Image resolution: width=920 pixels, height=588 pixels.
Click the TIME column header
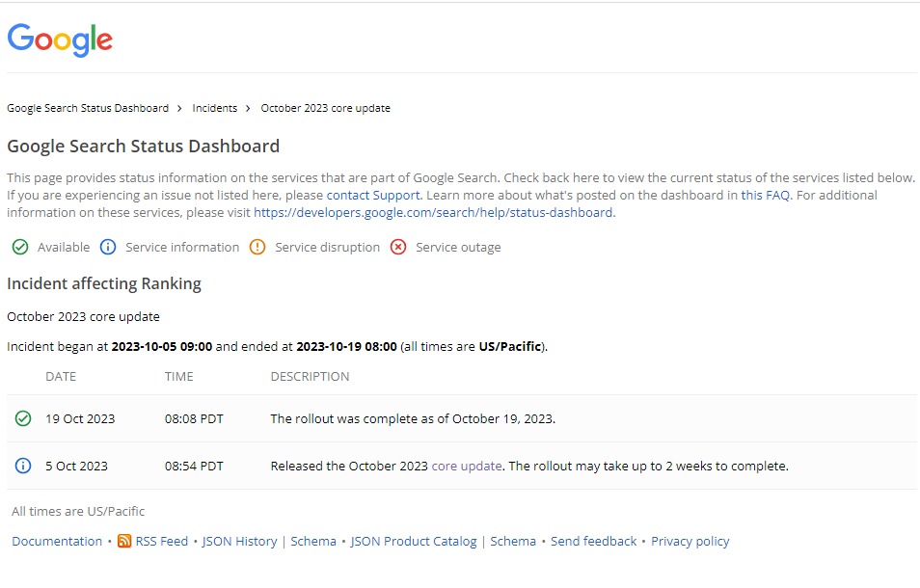[179, 376]
